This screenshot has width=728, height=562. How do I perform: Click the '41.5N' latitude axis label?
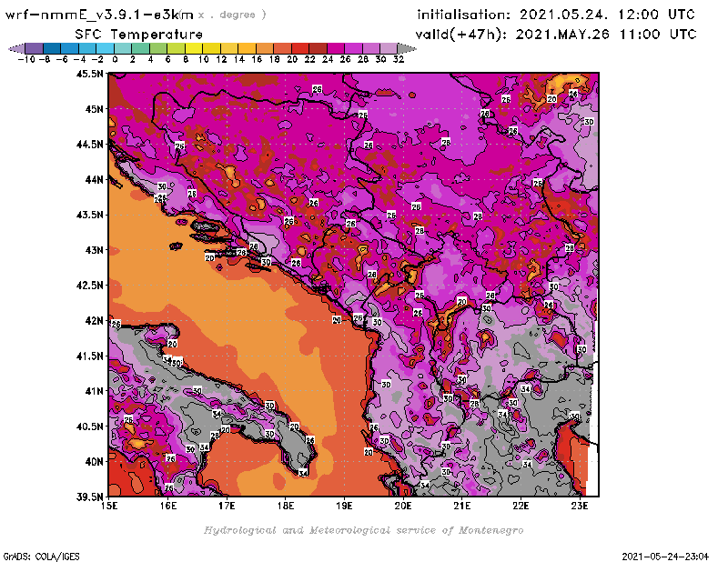(x=89, y=356)
